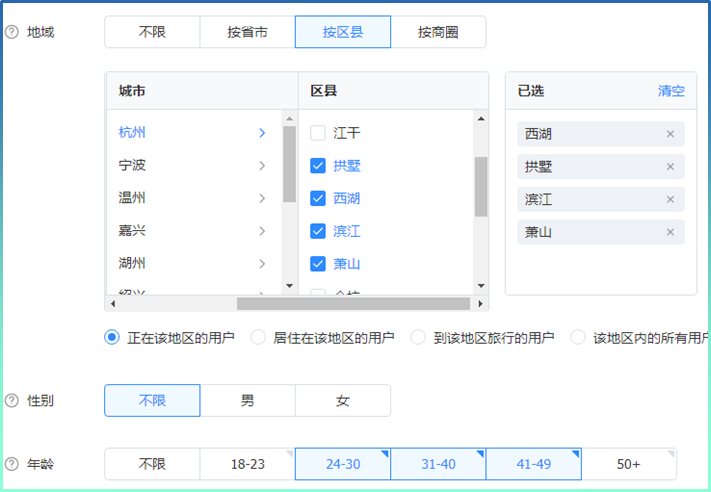
Task: Remove 西湖 from selected list
Action: point(670,134)
